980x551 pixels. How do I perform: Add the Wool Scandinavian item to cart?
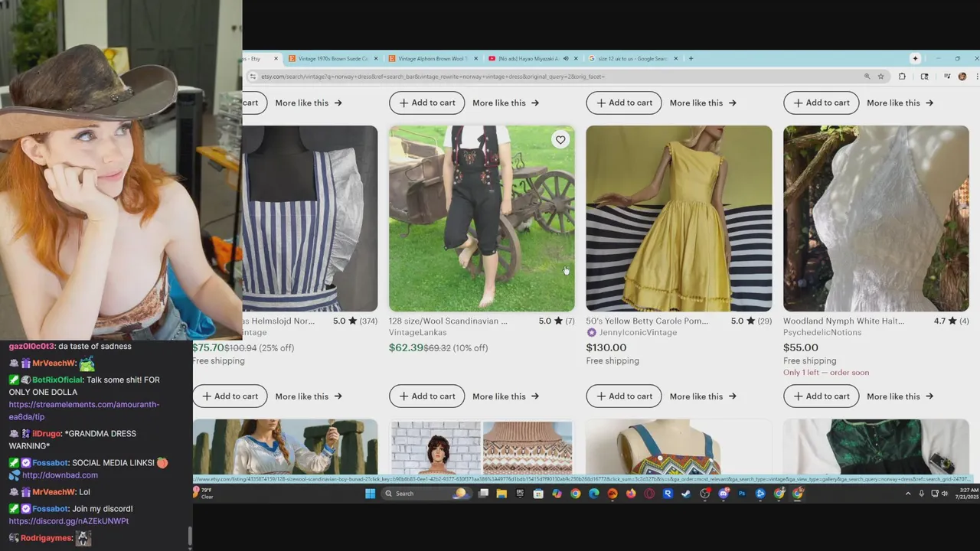[x=427, y=396]
